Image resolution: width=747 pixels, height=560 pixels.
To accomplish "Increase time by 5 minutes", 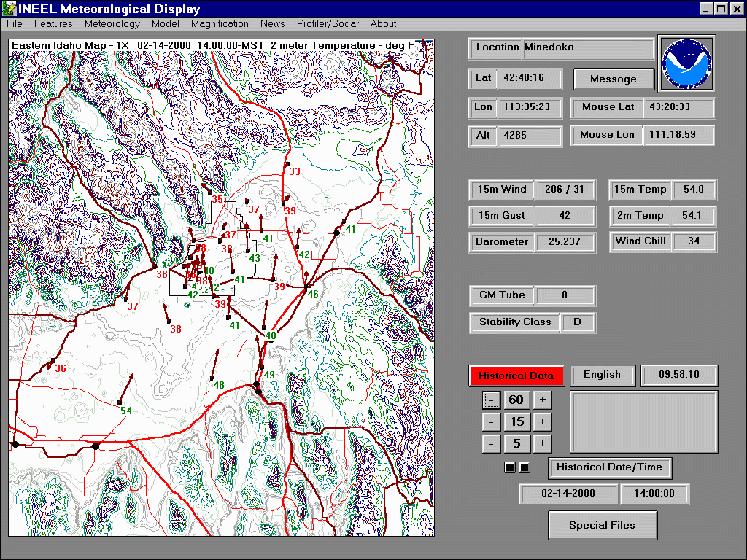I will coord(542,444).
